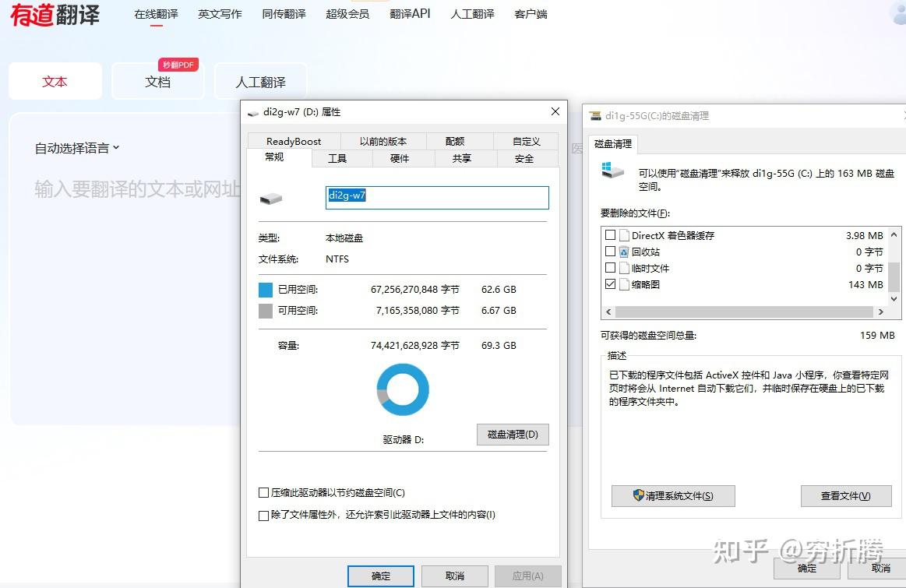This screenshot has width=906, height=588.
Task: Click the horizontal scroll left arrow
Action: pos(608,312)
